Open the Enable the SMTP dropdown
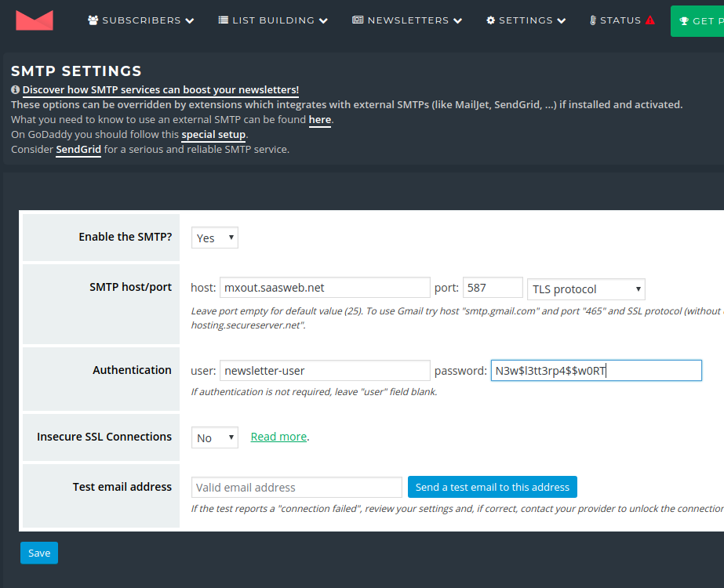This screenshot has height=588, width=724. 215,238
